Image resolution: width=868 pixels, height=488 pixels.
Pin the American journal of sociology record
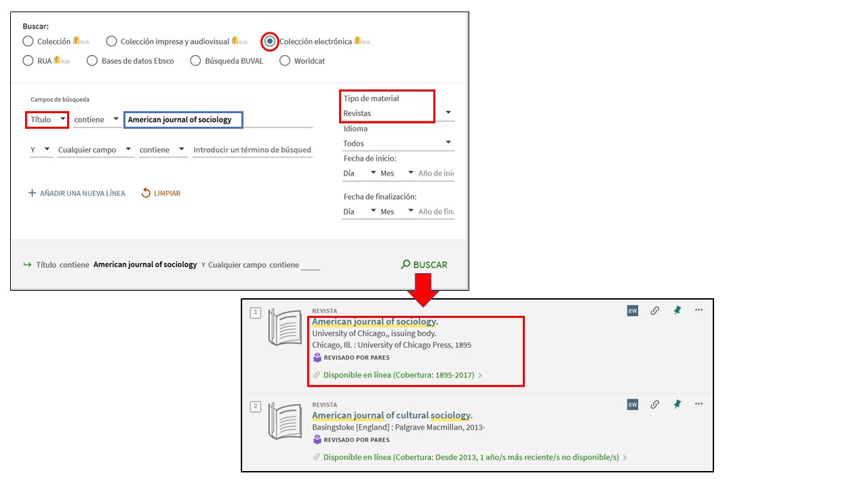677,310
